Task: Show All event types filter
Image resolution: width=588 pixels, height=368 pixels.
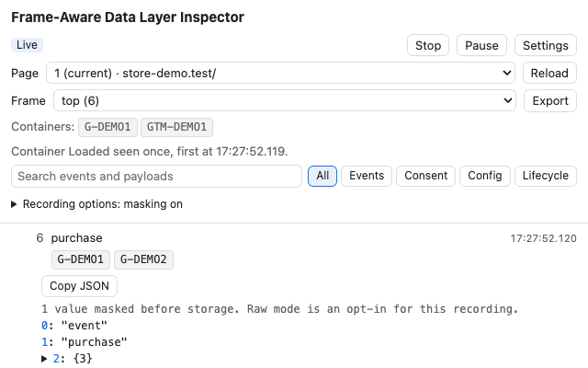Action: tap(322, 176)
